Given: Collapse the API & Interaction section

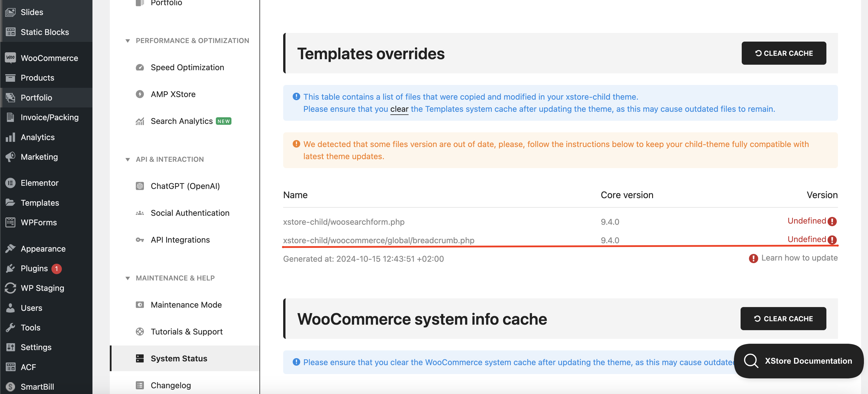Looking at the screenshot, I should (x=128, y=159).
